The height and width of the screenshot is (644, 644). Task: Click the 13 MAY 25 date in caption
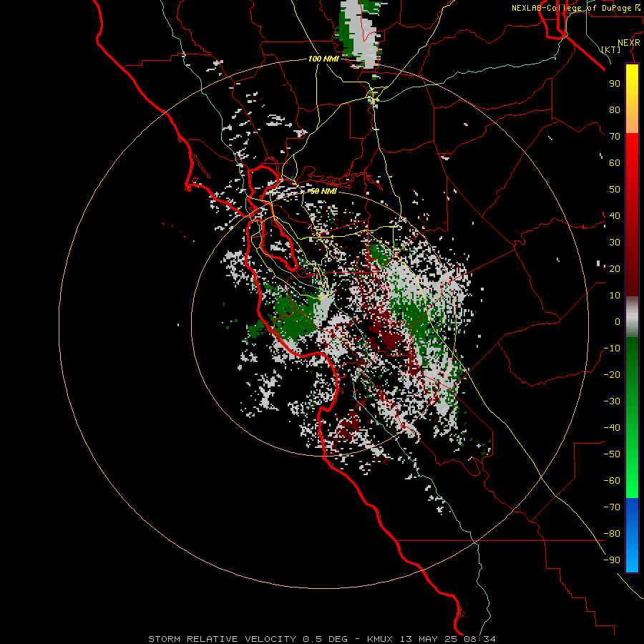click(x=429, y=639)
